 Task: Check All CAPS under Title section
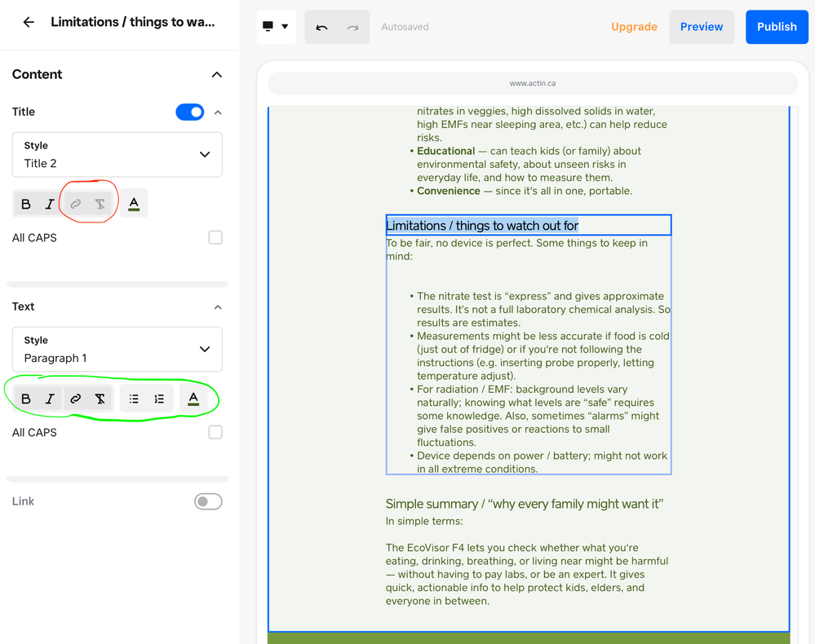coord(215,237)
